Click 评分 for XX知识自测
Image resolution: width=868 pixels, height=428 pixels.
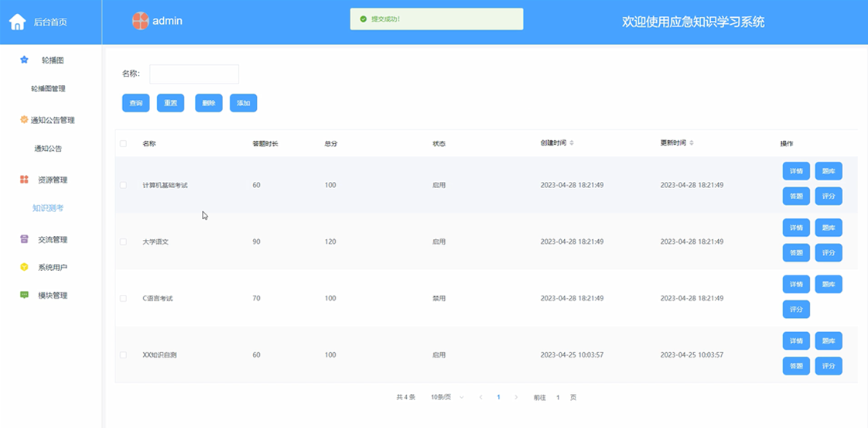829,365
